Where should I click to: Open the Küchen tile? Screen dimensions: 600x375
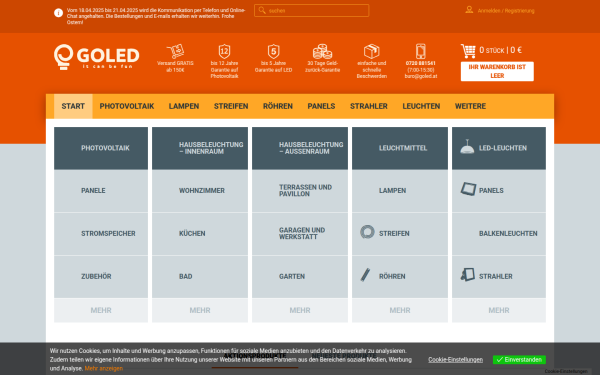(x=200, y=233)
